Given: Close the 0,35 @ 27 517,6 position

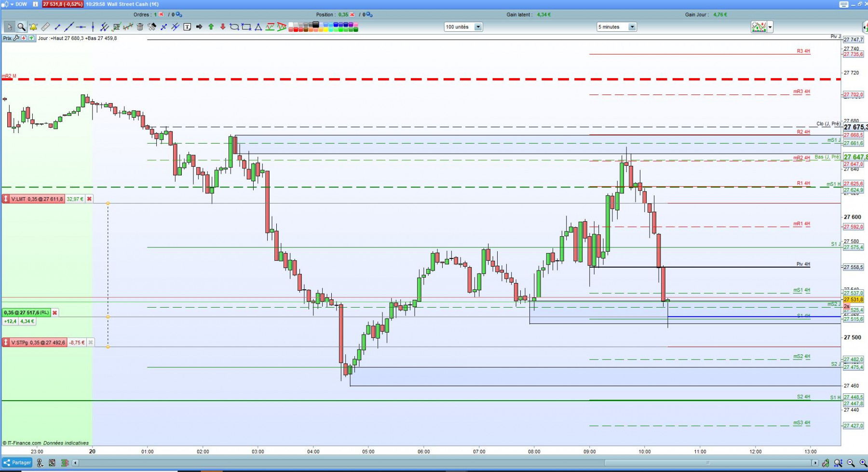Looking at the screenshot, I should pyautogui.click(x=54, y=312).
